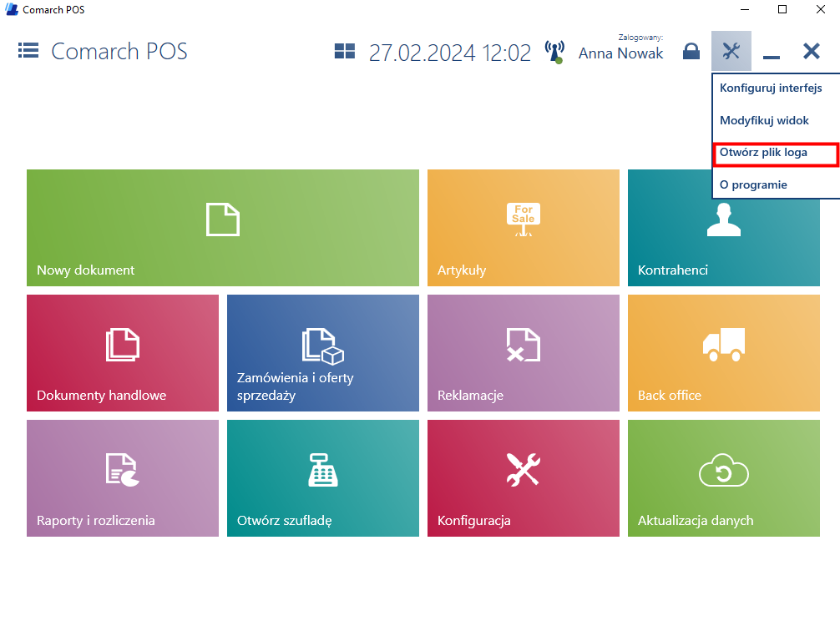The height and width of the screenshot is (631, 840).
Task: Click the Back office delivery truck icon
Action: click(x=724, y=345)
